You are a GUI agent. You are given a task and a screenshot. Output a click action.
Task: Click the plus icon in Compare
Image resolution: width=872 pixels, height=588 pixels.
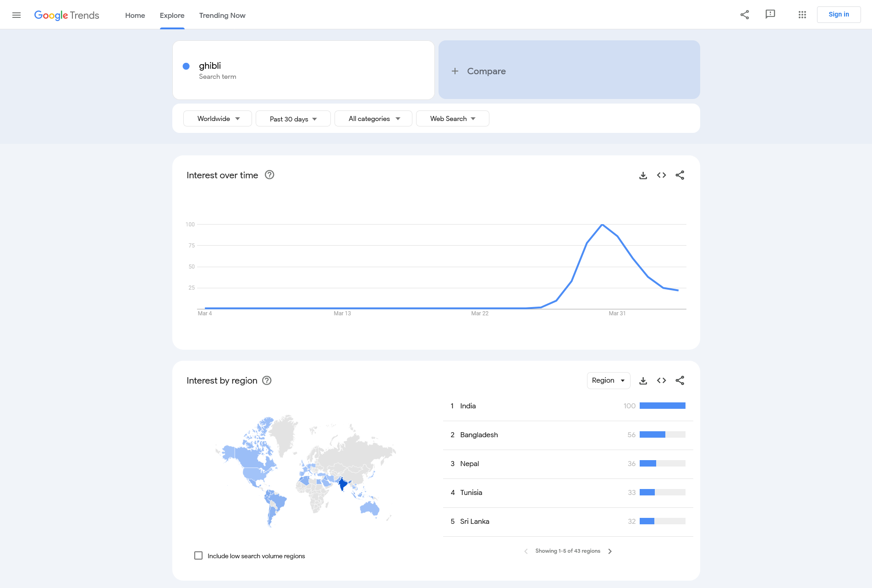click(x=455, y=71)
